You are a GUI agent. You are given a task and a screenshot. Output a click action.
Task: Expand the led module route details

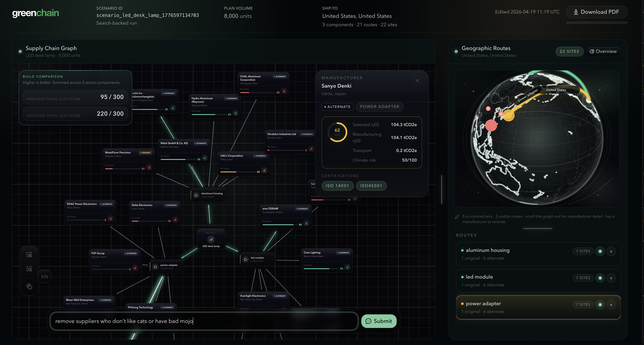point(611,278)
